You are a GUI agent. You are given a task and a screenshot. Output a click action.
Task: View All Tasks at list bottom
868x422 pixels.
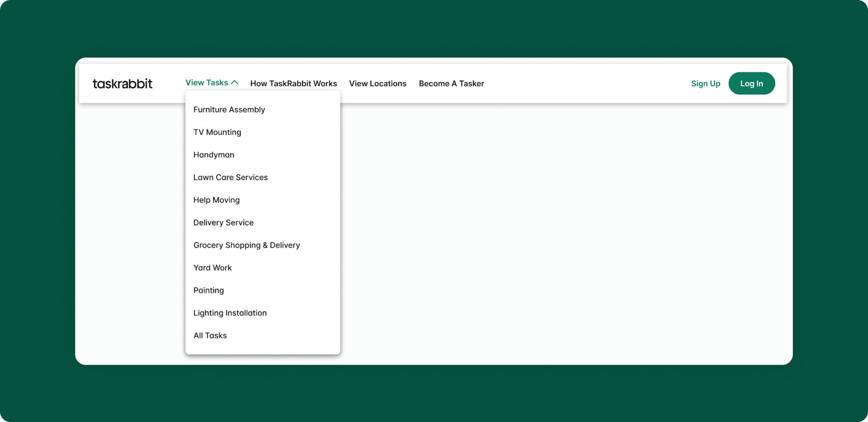pyautogui.click(x=210, y=335)
